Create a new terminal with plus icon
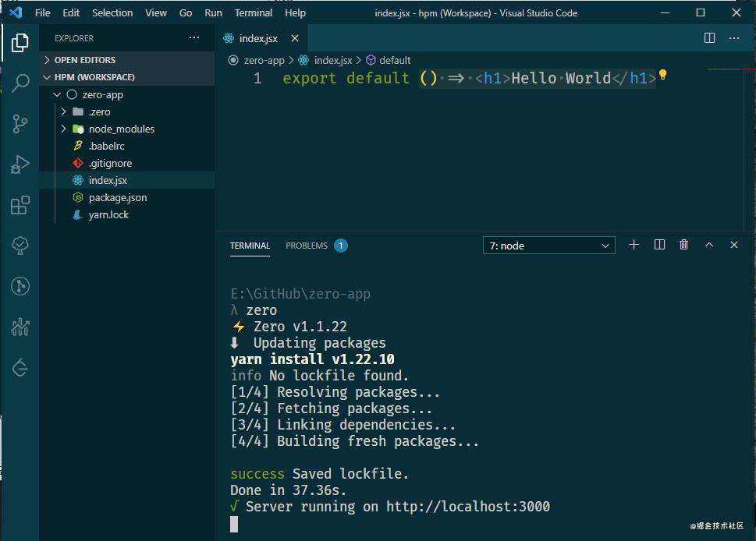The width and height of the screenshot is (756, 541). [634, 245]
